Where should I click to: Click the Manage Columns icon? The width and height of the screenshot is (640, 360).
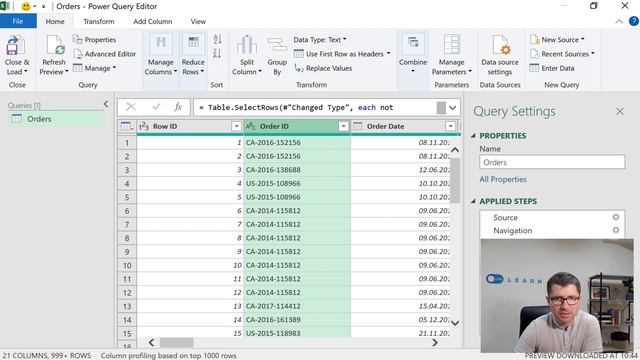click(161, 44)
